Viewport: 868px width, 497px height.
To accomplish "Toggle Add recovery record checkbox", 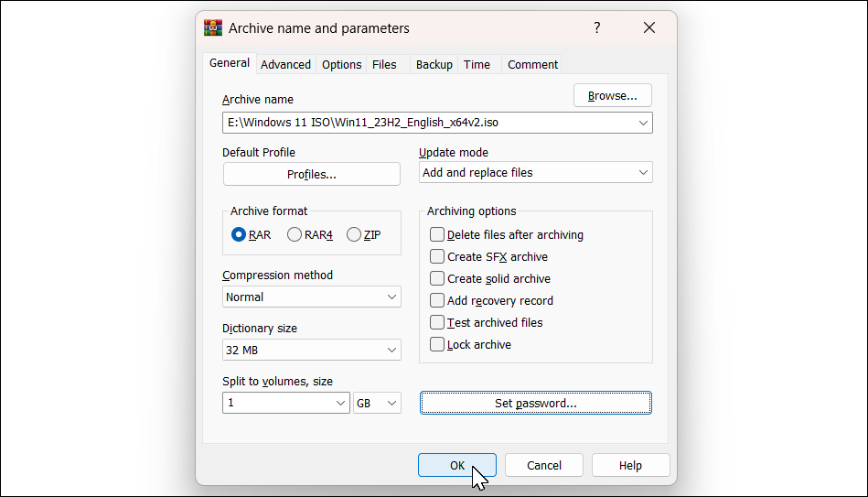I will pyautogui.click(x=437, y=301).
